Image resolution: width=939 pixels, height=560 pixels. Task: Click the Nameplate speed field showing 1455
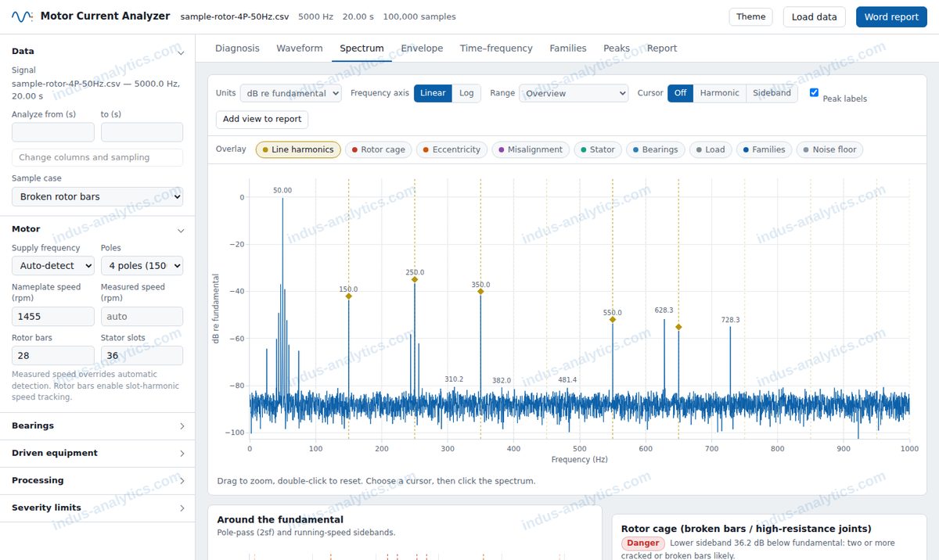[53, 317]
